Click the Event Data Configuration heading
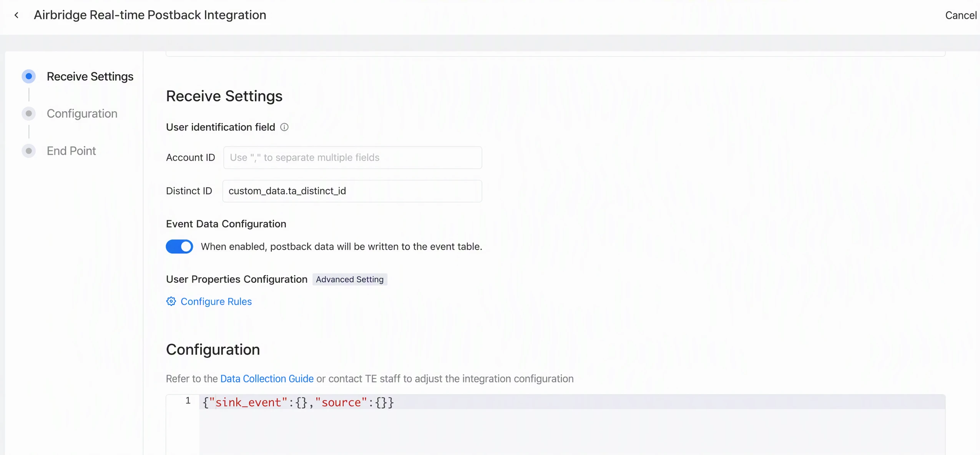Screen dimensions: 980x455 click(226, 224)
